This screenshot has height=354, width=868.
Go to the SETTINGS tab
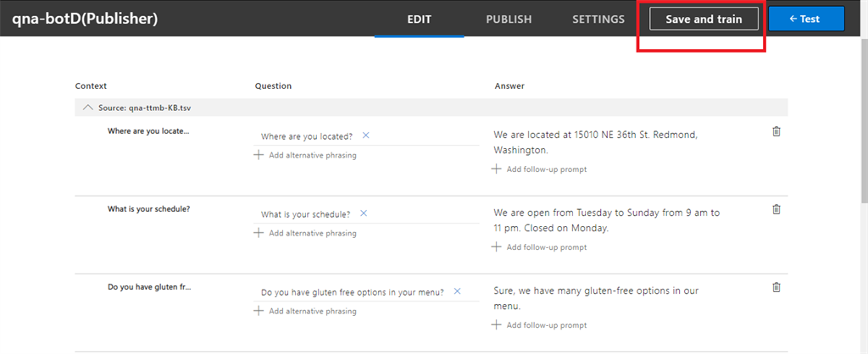[x=598, y=19]
